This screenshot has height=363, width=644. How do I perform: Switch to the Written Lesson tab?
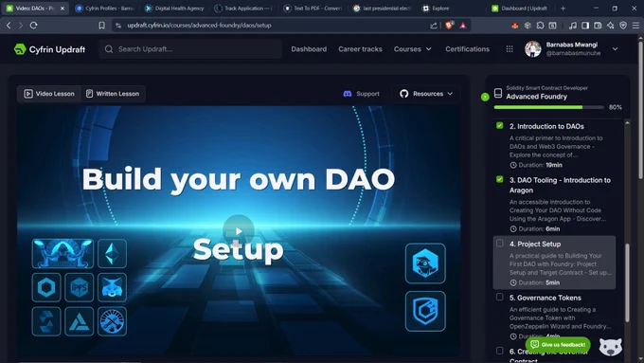point(113,94)
